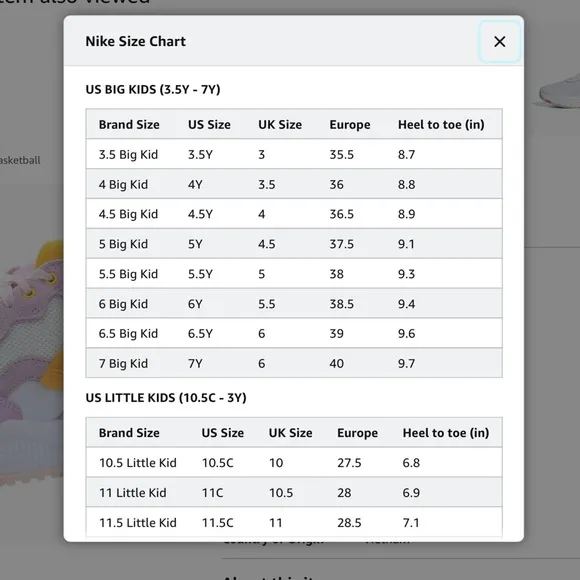Click the '5.5Y' US size cell
Viewport: 580px width, 580px height.
(200, 274)
